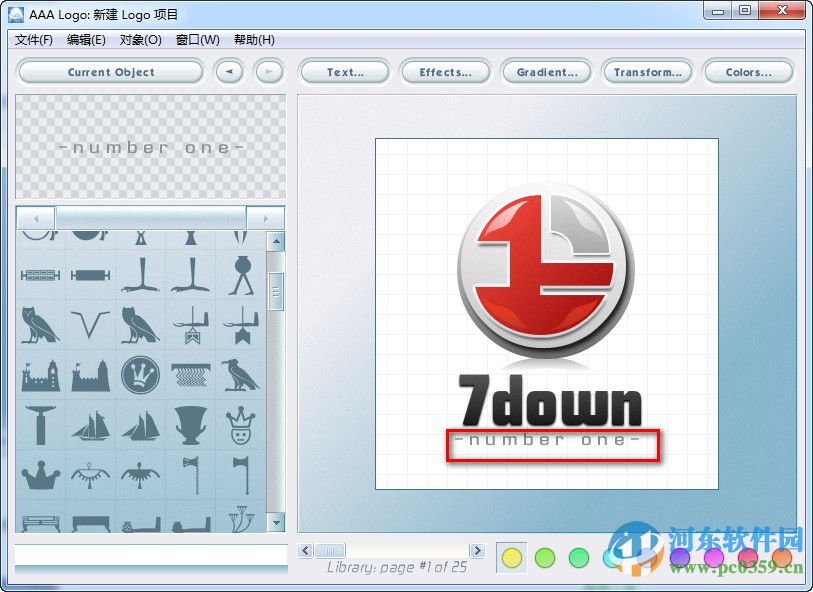Click the shape library vertical scroll thumb
The image size is (813, 592).
276,291
